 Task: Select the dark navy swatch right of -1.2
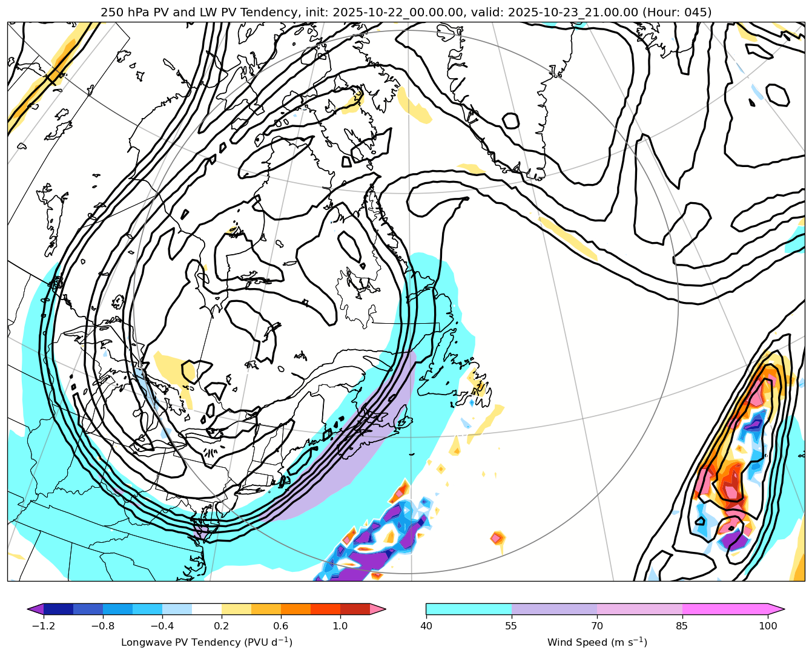(58, 609)
